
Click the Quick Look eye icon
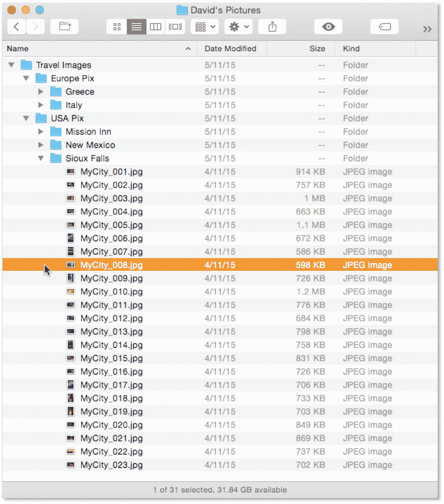coord(328,27)
